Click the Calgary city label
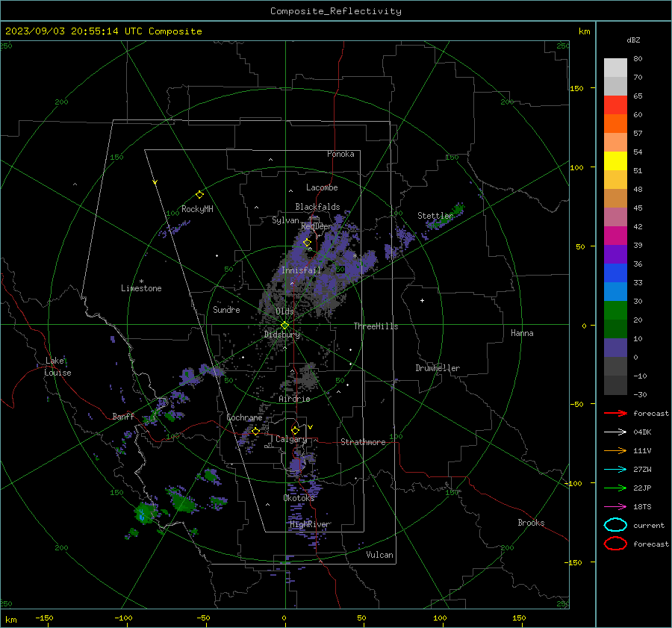Image resolution: width=672 pixels, height=628 pixels. pos(291,439)
